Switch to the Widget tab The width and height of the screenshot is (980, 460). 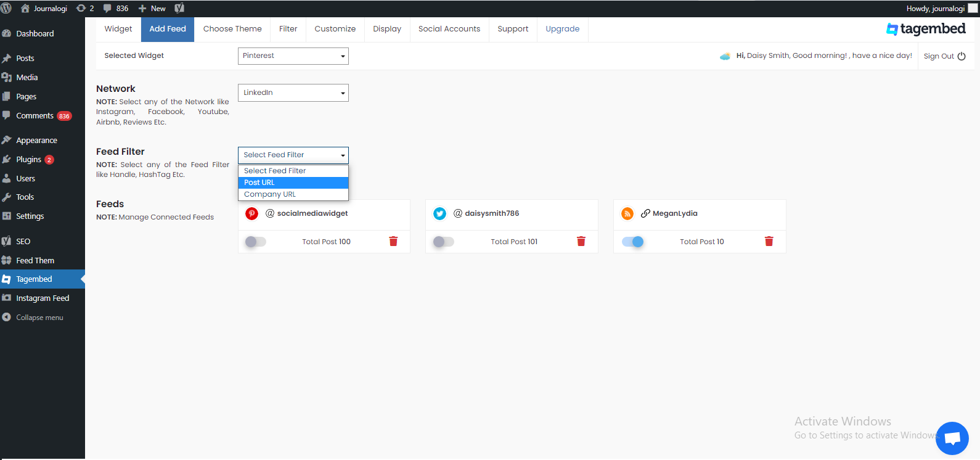coord(118,29)
